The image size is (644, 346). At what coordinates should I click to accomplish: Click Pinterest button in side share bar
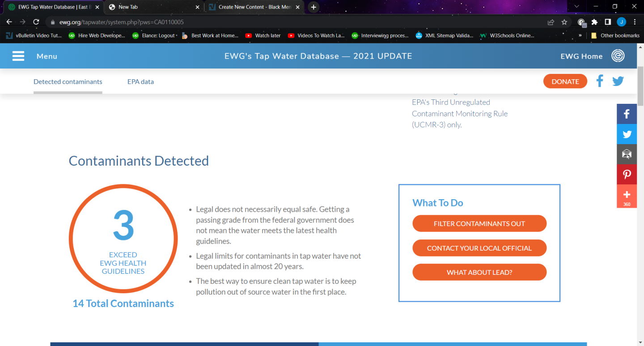(627, 175)
